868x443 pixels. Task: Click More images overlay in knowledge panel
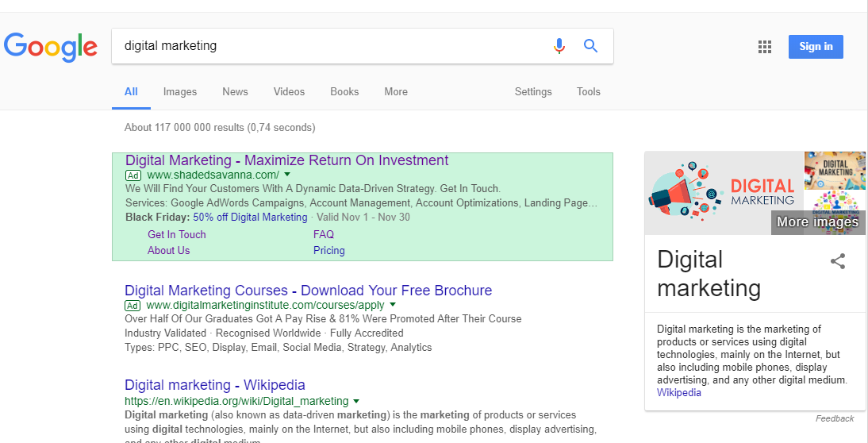point(818,222)
